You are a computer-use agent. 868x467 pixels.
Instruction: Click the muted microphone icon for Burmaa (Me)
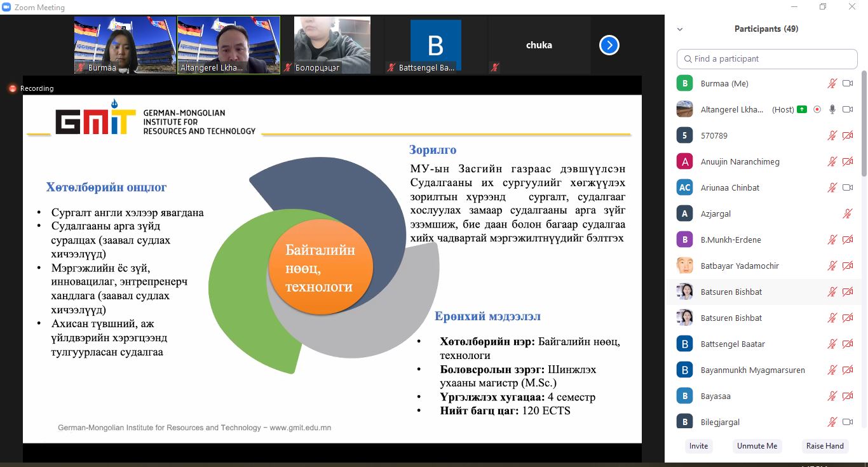click(832, 83)
